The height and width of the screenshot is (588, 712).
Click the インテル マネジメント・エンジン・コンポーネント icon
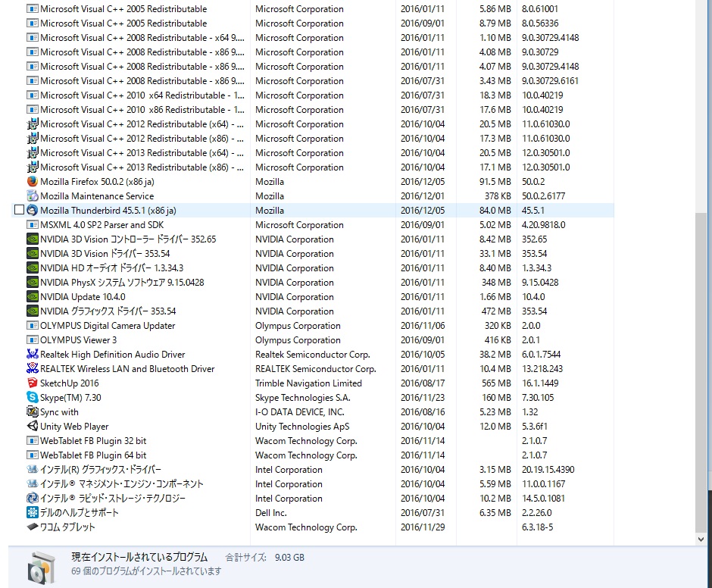coord(33,484)
